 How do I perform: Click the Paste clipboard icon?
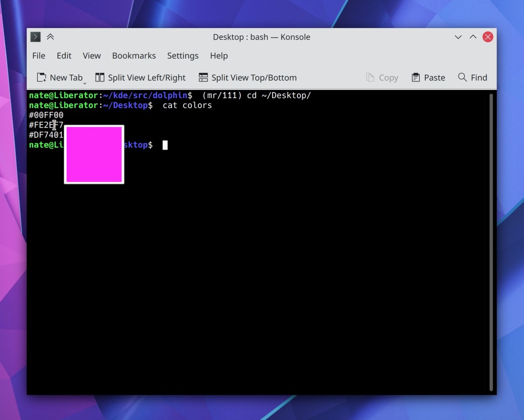coord(416,78)
